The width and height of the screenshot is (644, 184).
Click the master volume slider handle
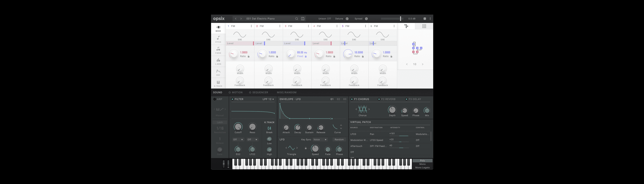coord(400,19)
